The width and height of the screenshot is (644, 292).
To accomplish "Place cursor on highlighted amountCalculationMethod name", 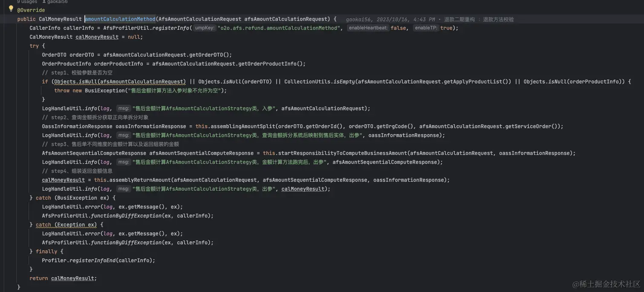I will point(120,19).
